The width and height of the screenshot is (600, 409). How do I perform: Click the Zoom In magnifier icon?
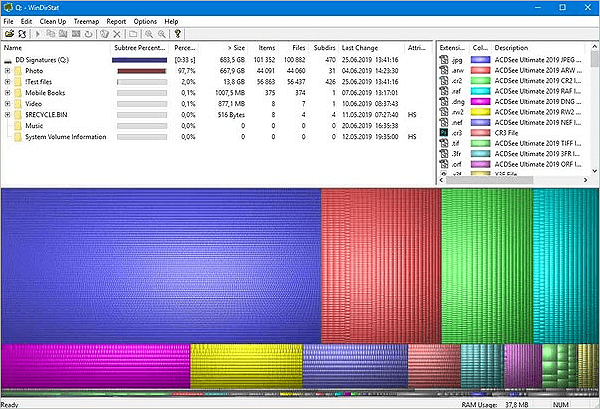(x=148, y=33)
